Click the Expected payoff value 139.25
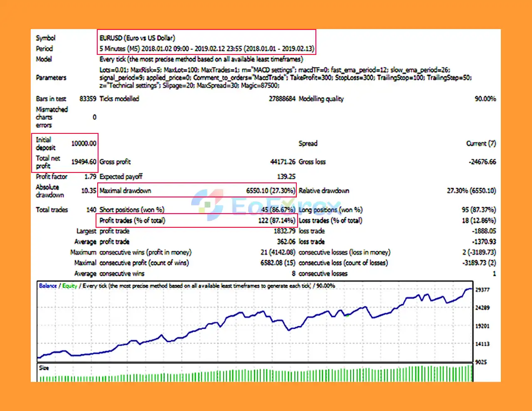Image resolution: width=532 pixels, height=411 pixels. pos(286,176)
